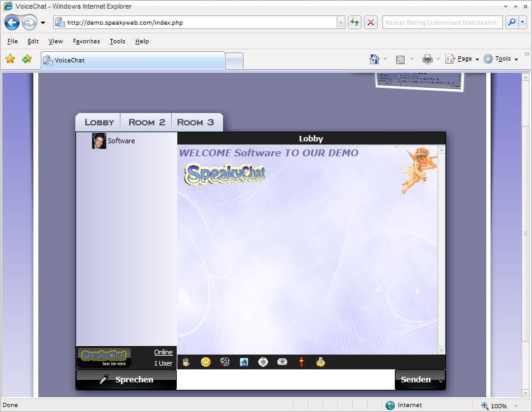This screenshot has height=412, width=532.
Task: Click the film reel video icon
Action: [225, 362]
